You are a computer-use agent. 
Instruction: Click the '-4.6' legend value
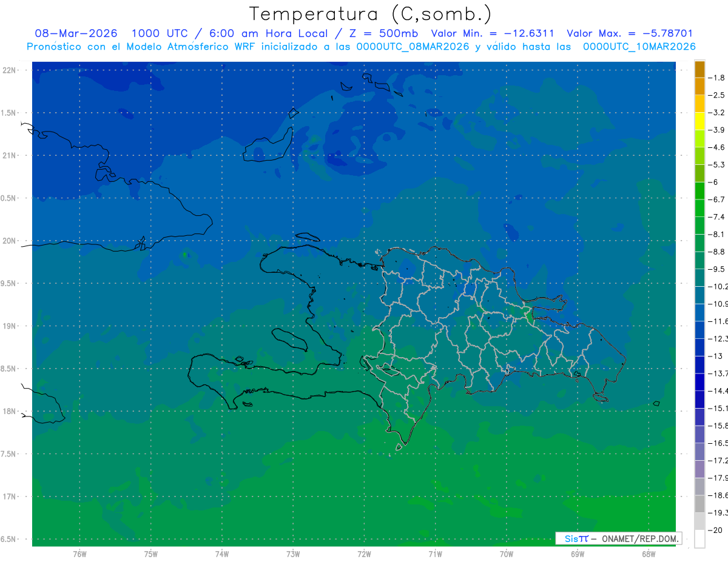(716, 147)
